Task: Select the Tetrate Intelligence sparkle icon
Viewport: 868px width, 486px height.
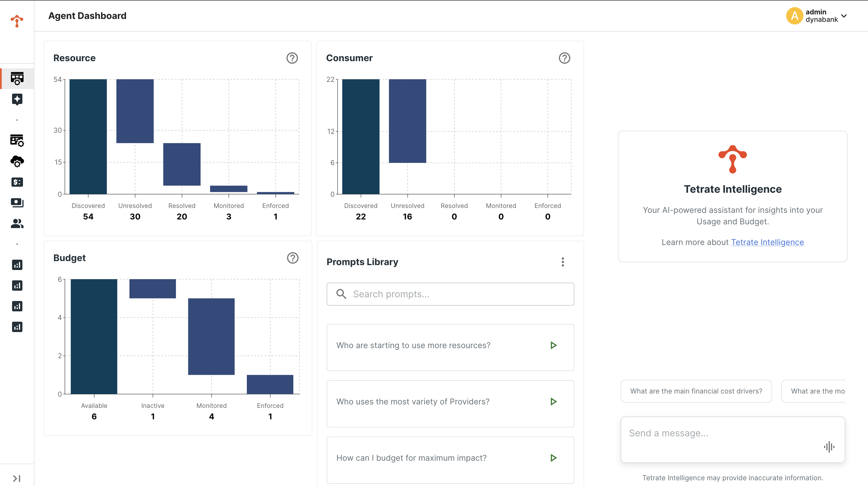Action: (17, 99)
